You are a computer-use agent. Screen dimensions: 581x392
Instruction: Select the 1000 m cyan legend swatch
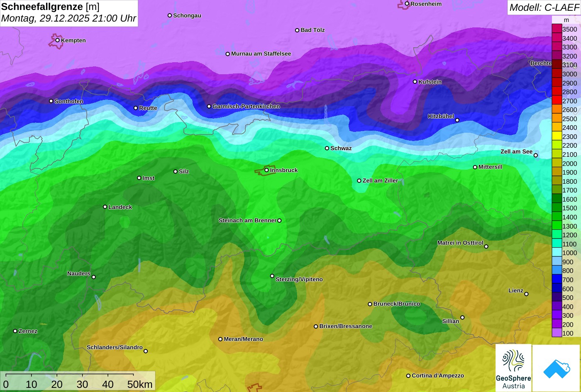coord(557,253)
